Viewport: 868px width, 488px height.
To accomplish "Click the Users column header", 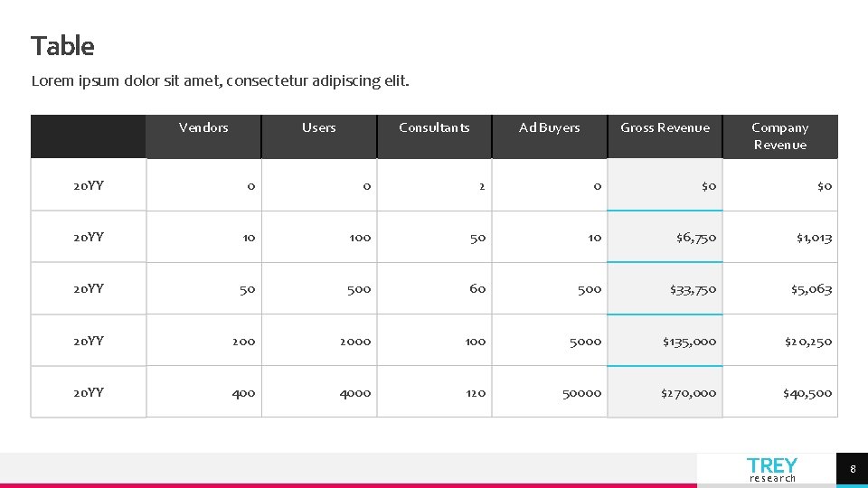I will 319,128.
